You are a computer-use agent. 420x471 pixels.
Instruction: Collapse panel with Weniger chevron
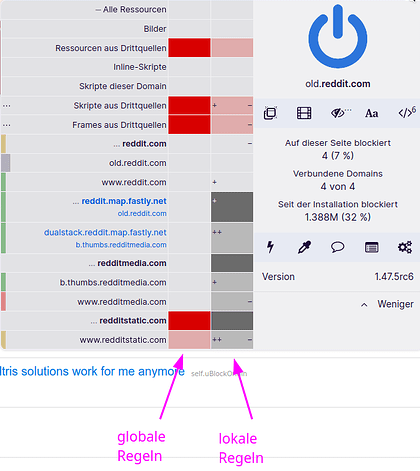(388, 304)
